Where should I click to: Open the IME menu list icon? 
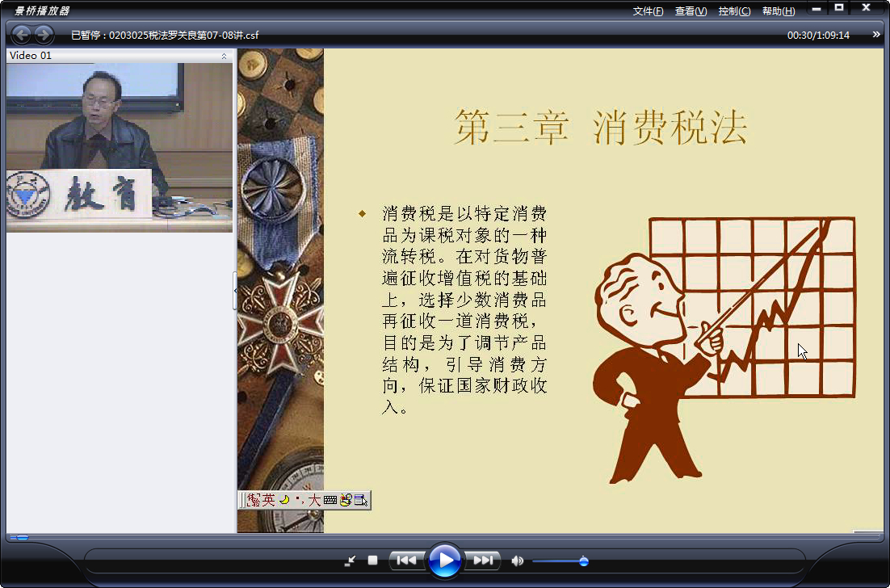tap(361, 500)
